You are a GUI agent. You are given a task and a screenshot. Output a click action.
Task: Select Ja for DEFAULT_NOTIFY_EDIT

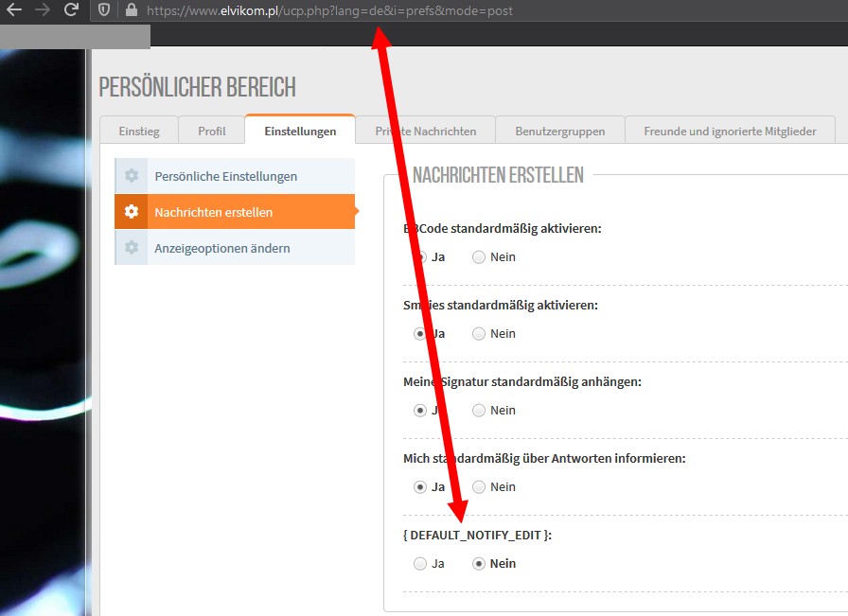(x=419, y=564)
